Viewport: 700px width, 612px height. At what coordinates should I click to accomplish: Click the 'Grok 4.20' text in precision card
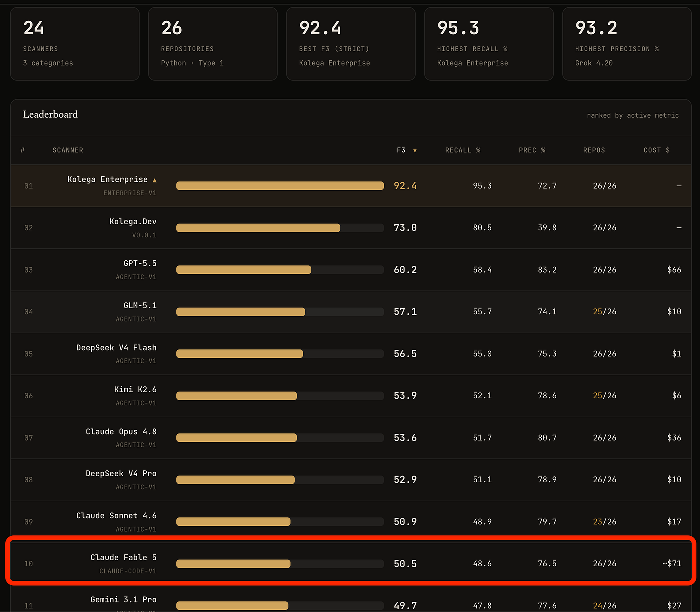pos(594,63)
